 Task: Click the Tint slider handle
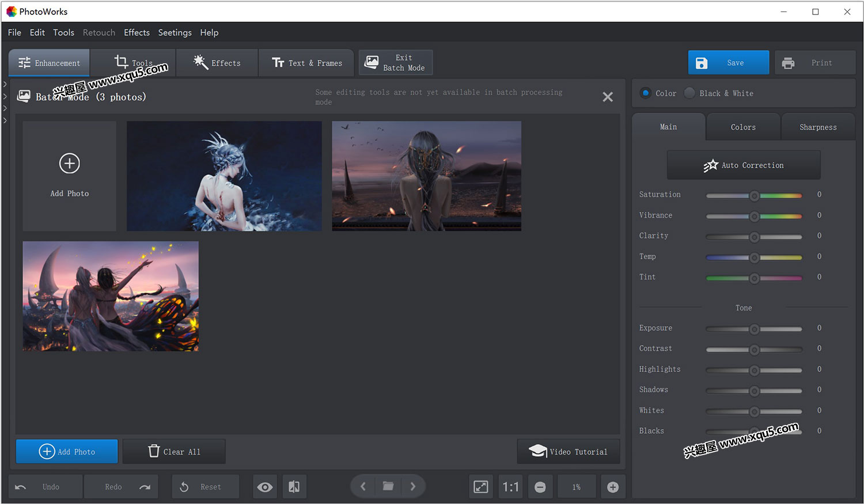click(x=754, y=278)
